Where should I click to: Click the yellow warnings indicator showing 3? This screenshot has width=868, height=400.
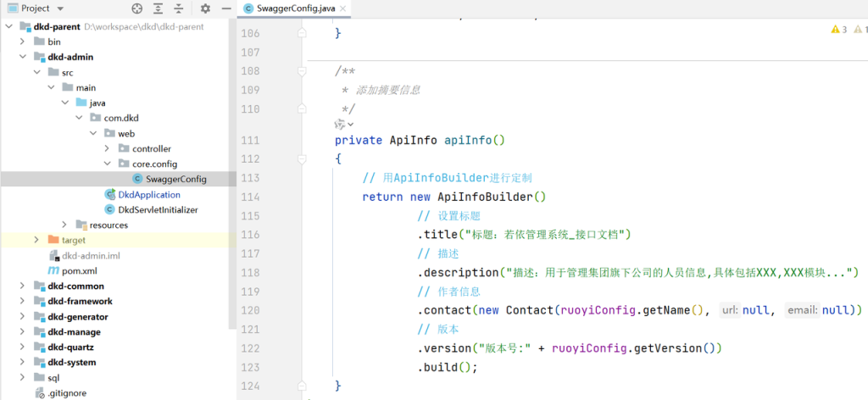(x=839, y=30)
